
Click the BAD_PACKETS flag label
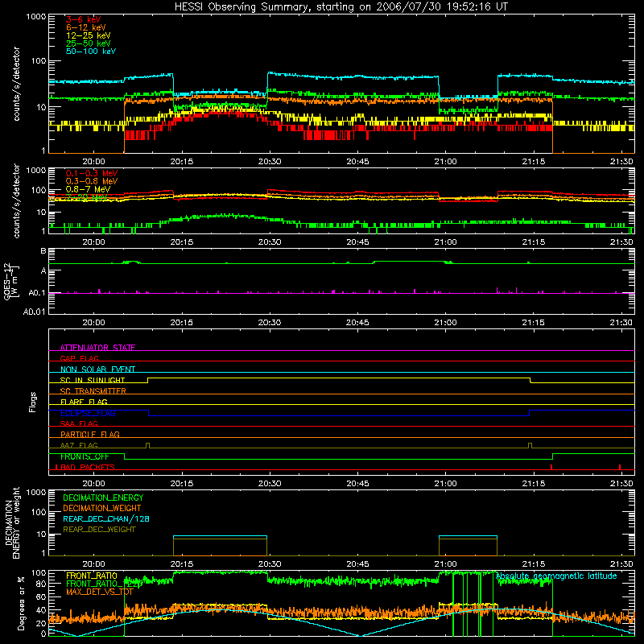(x=86, y=467)
